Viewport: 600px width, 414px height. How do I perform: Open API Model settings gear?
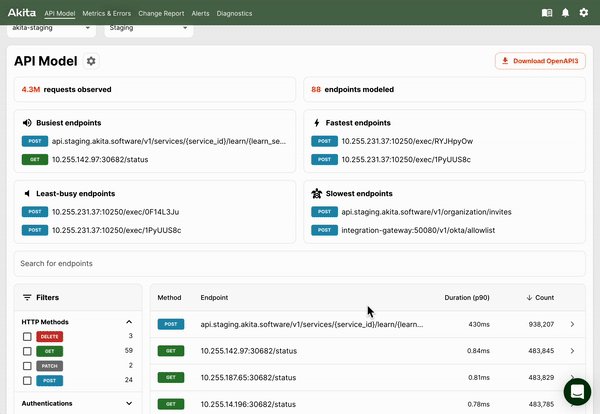point(91,61)
